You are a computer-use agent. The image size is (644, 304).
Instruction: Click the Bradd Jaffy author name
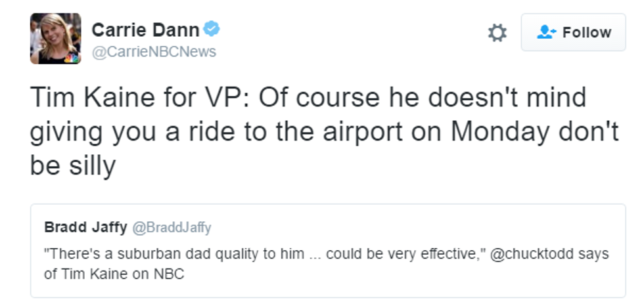[85, 227]
